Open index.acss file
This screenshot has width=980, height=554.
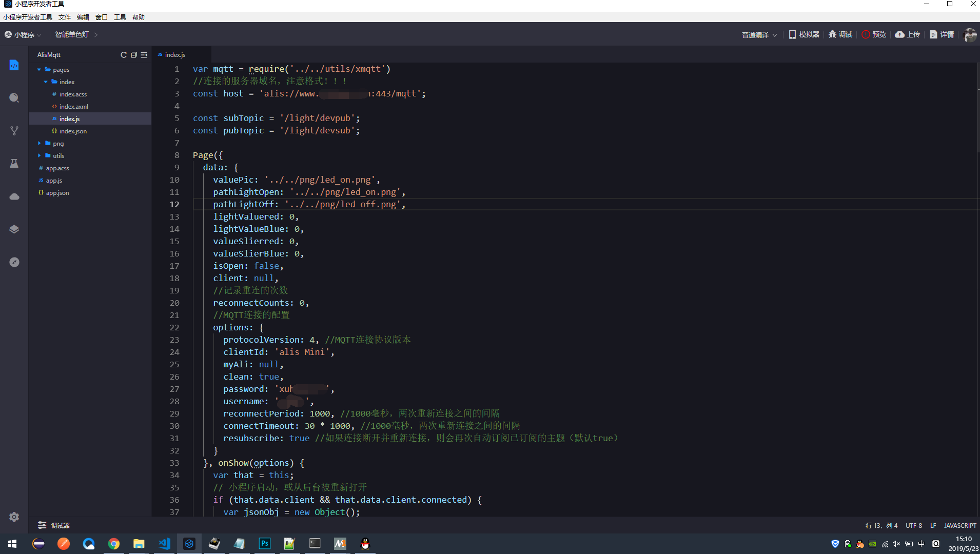[x=73, y=94]
